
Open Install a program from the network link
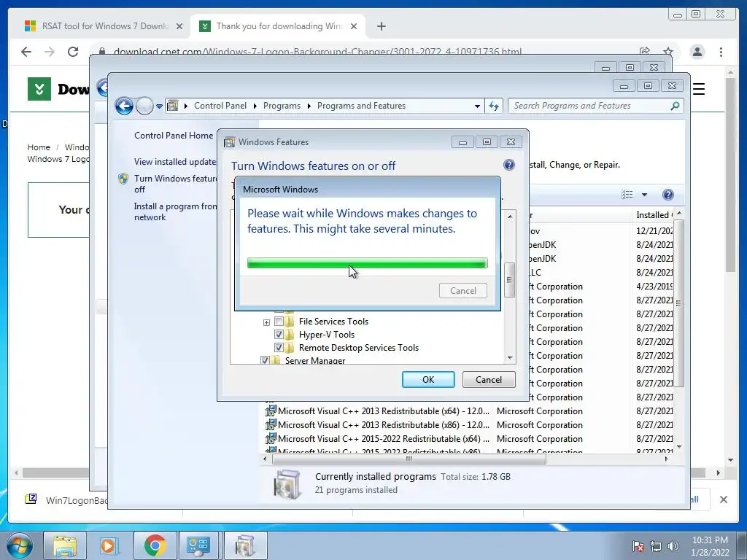(175, 211)
